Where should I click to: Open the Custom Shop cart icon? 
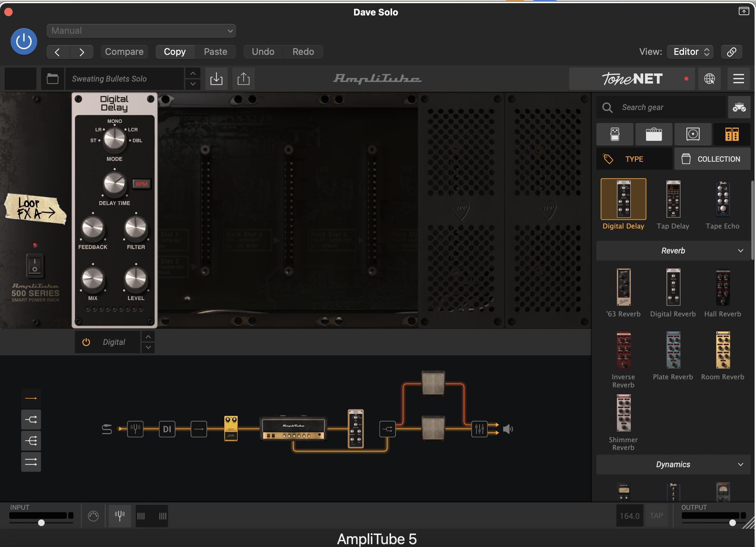tap(739, 107)
